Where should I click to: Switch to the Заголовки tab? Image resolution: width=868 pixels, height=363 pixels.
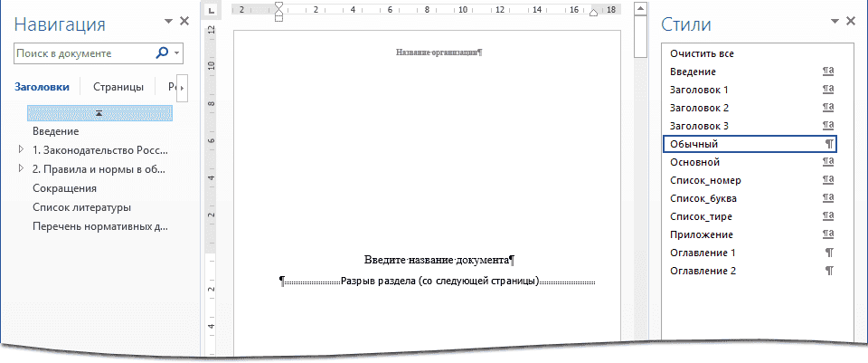coord(42,87)
